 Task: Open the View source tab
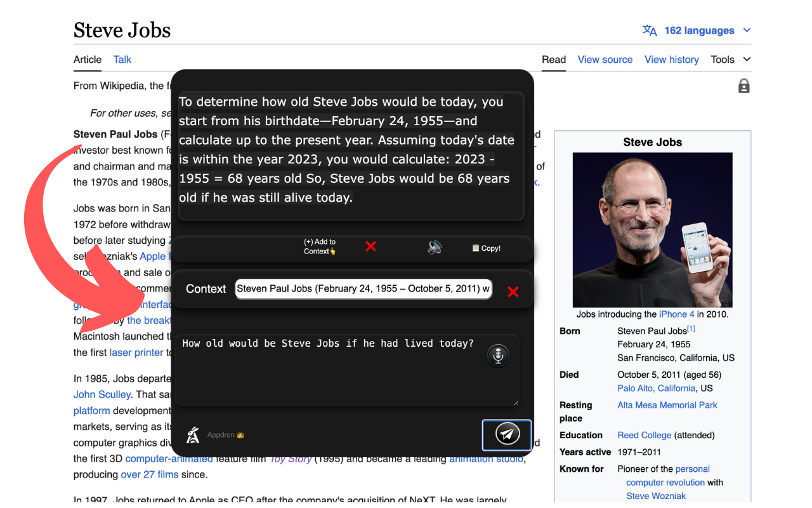pos(605,59)
